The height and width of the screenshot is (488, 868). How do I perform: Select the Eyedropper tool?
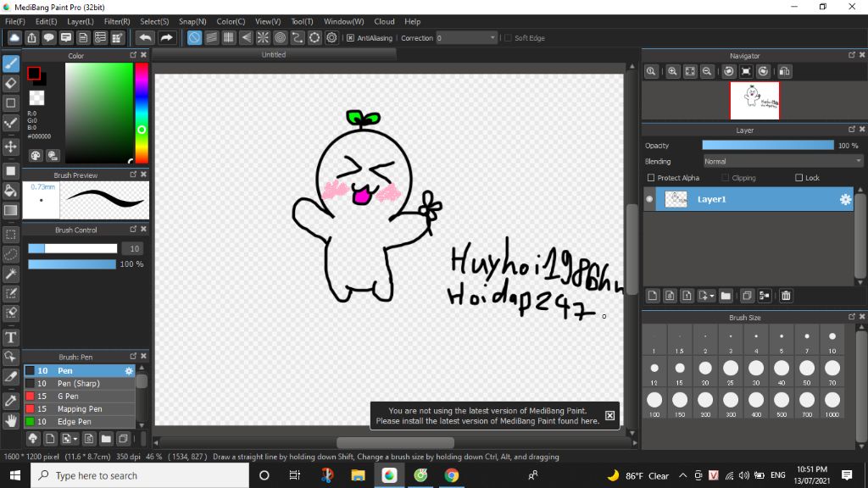pyautogui.click(x=10, y=401)
